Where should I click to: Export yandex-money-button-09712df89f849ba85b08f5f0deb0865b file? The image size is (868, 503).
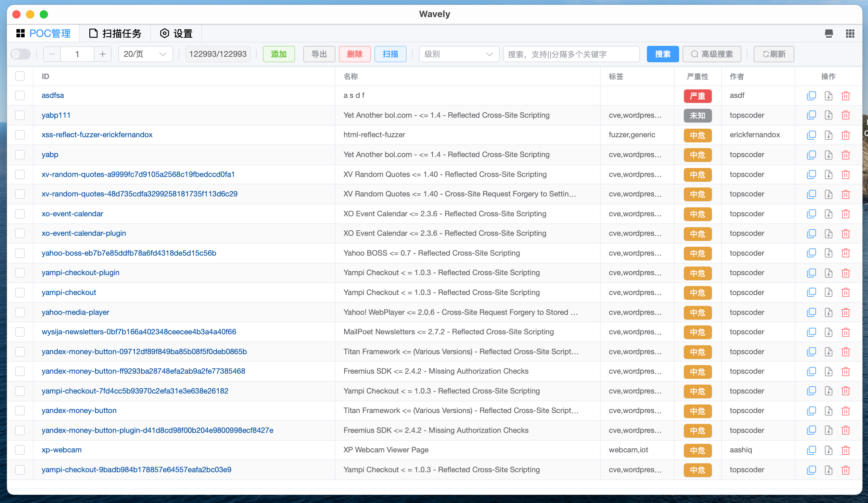pyautogui.click(x=828, y=352)
